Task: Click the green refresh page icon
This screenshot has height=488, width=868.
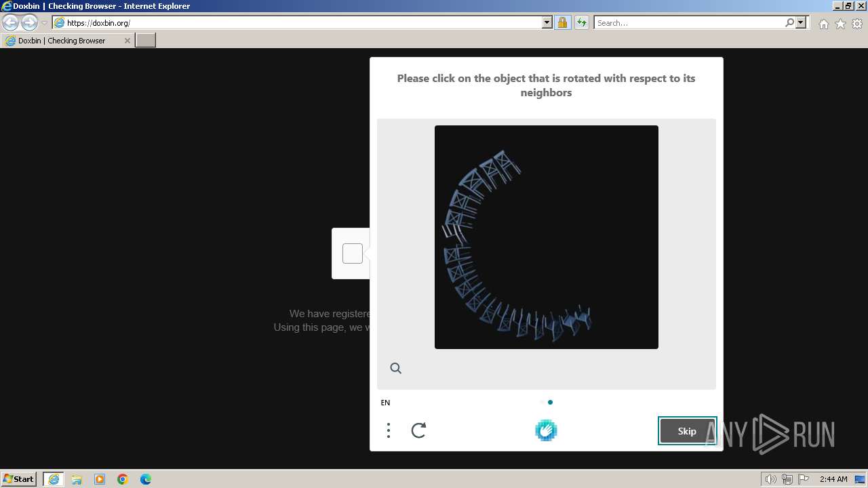Action: (581, 22)
